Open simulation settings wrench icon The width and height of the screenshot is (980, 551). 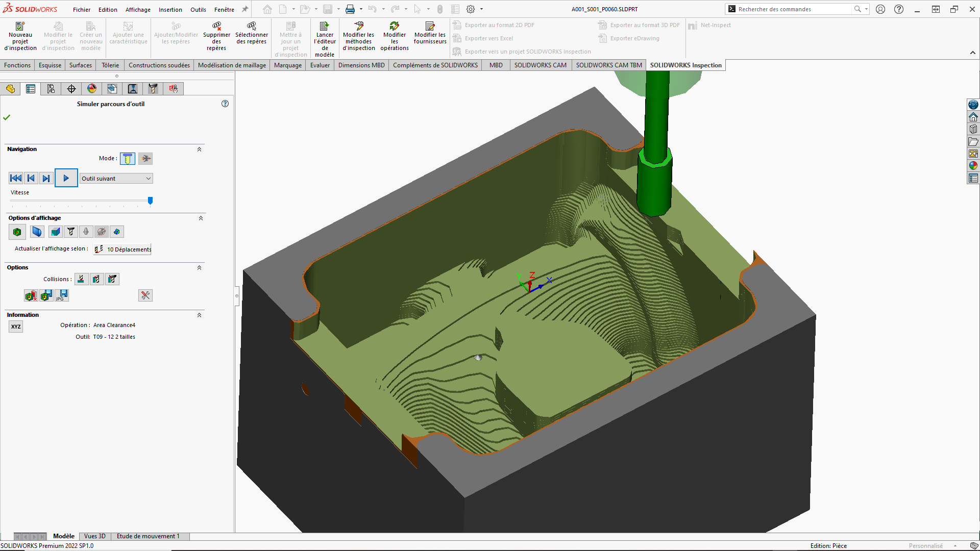(145, 295)
